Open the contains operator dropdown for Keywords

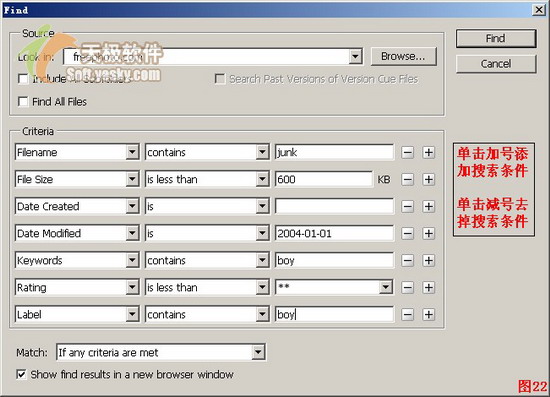pos(262,260)
